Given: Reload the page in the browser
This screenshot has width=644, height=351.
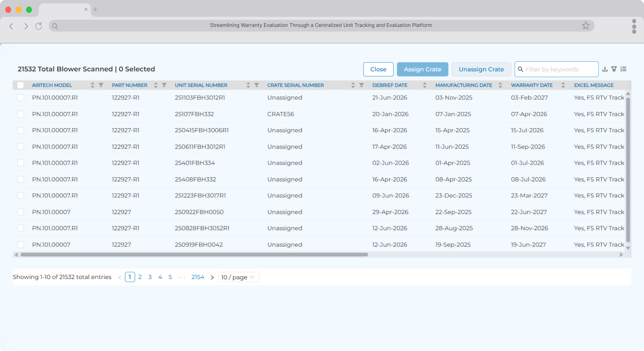Looking at the screenshot, I should (x=39, y=26).
